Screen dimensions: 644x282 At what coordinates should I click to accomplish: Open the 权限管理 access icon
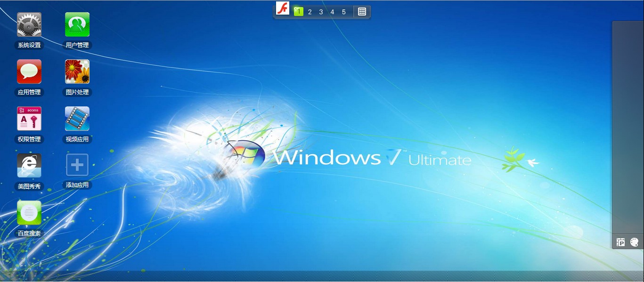point(29,119)
